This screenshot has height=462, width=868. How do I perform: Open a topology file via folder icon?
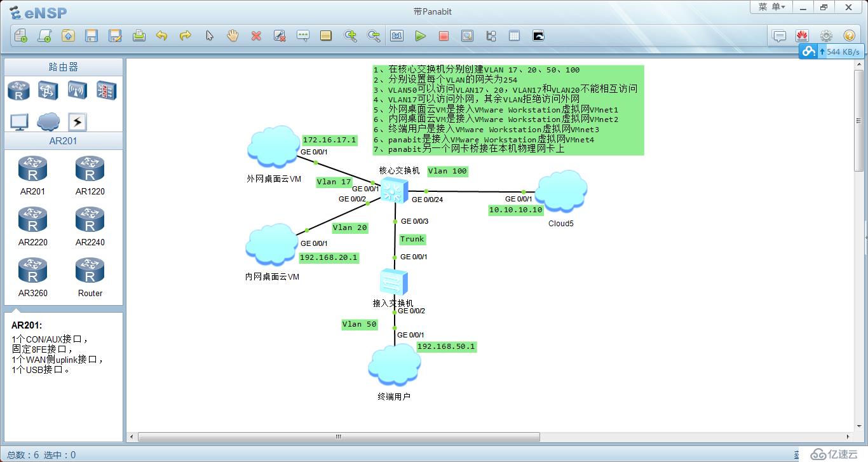(x=68, y=36)
